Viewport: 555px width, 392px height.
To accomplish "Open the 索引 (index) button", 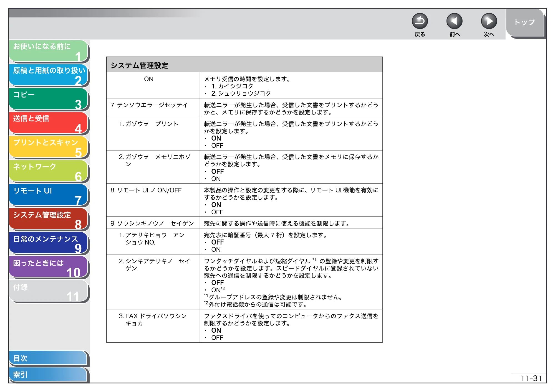I will (48, 375).
